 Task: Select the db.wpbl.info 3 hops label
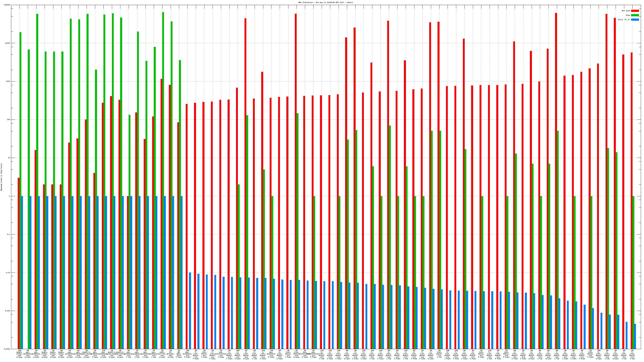[179, 354]
